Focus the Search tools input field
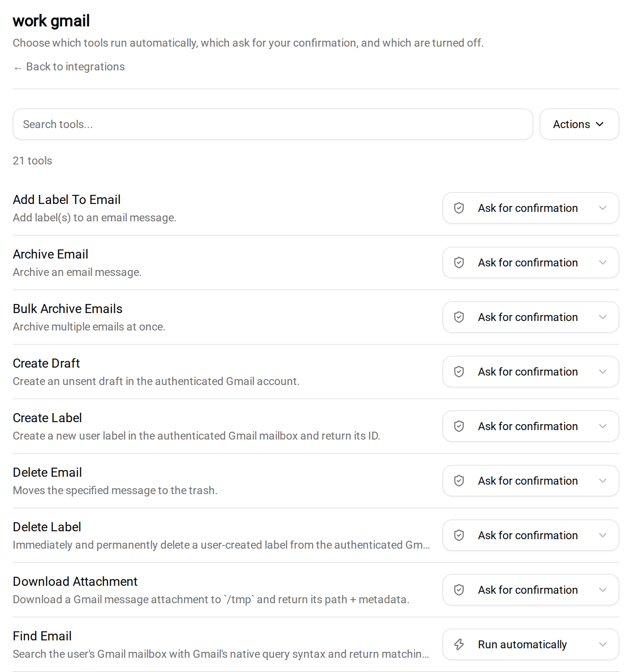The image size is (632, 672). [273, 124]
